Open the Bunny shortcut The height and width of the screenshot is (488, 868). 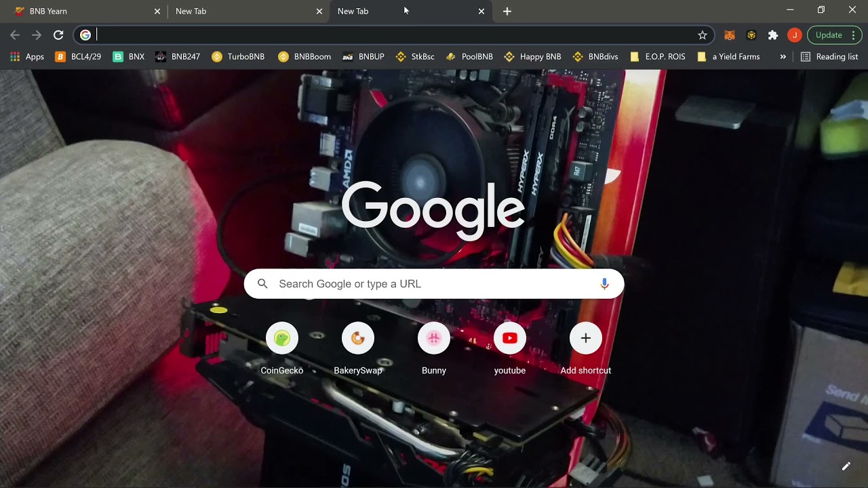[x=434, y=348]
